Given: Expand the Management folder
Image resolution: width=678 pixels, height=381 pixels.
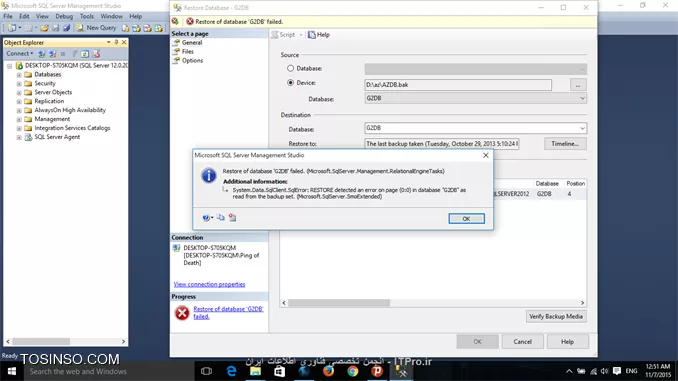Looking at the screenshot, I should 19,119.
